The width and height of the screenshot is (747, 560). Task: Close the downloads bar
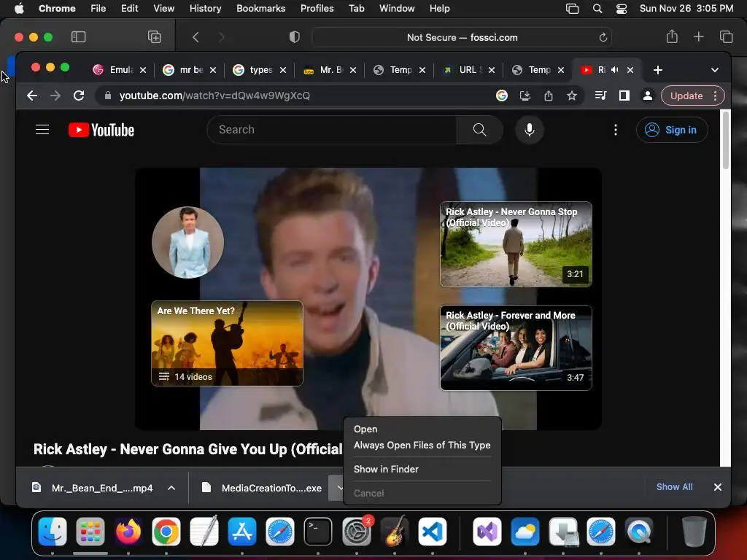coord(718,487)
